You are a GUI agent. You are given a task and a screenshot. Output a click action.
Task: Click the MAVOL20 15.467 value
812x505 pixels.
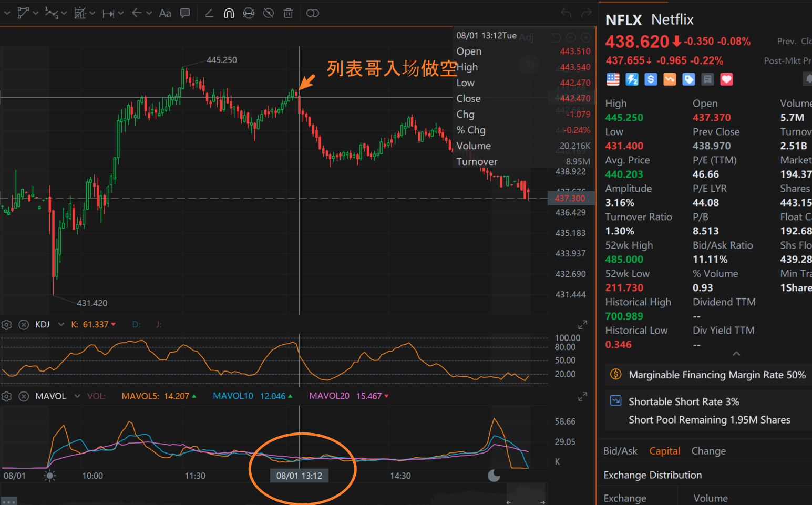[x=369, y=396]
